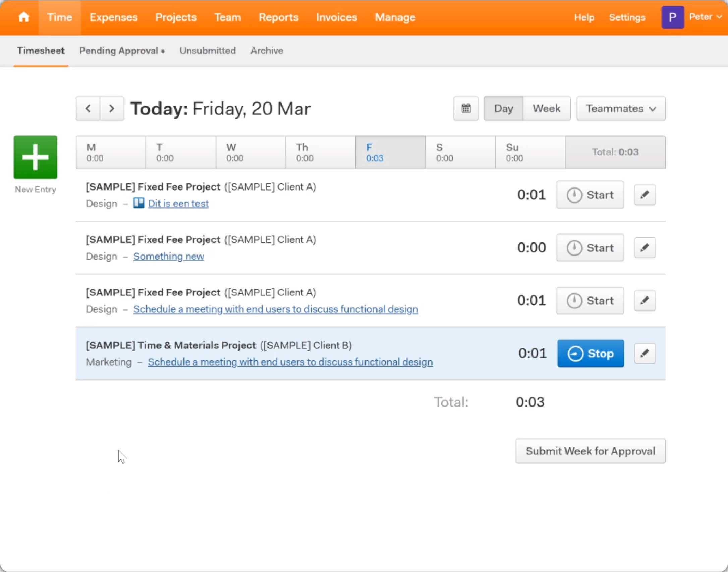
Task: Click the green New Entry plus icon
Action: point(36,157)
